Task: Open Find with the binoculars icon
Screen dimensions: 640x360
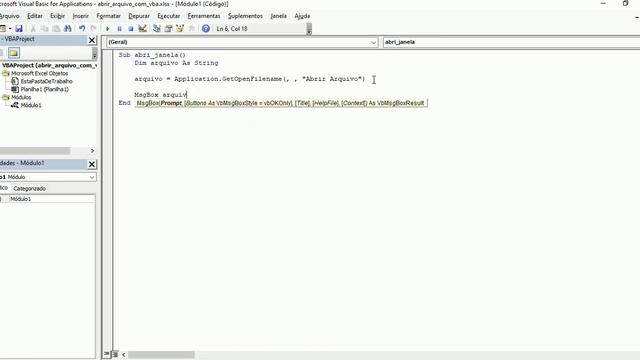Action: (68, 29)
